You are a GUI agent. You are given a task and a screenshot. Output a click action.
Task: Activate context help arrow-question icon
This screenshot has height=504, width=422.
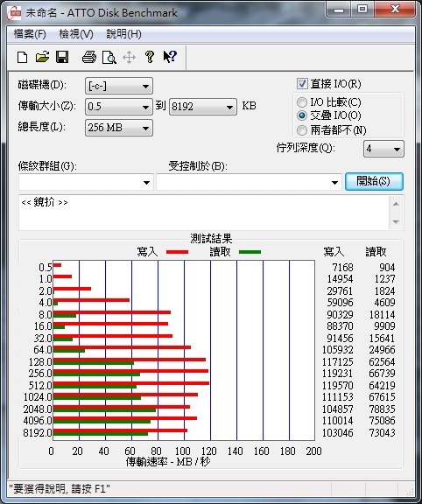[x=170, y=57]
